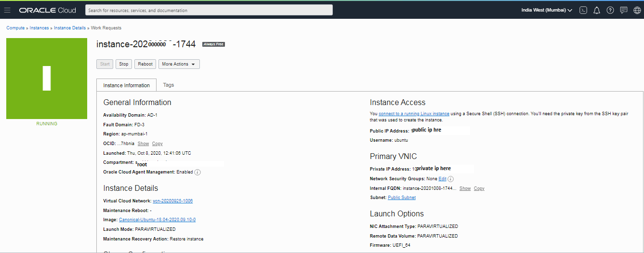
Task: Click the green instance status thumbnail
Action: tap(47, 79)
